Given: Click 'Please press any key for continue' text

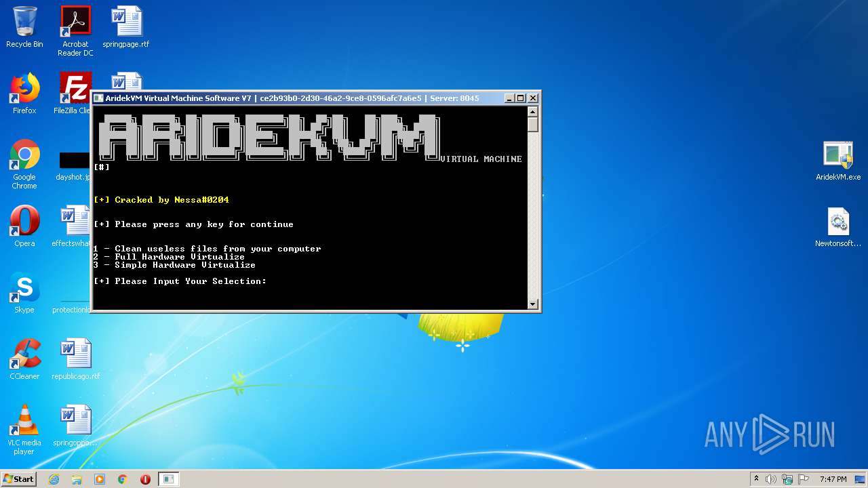Looking at the screenshot, I should coord(194,224).
